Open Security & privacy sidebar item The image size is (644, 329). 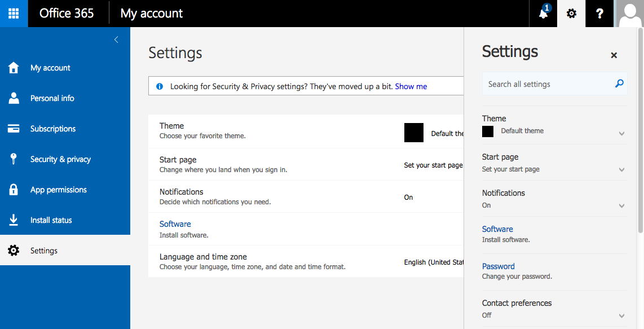click(x=60, y=159)
